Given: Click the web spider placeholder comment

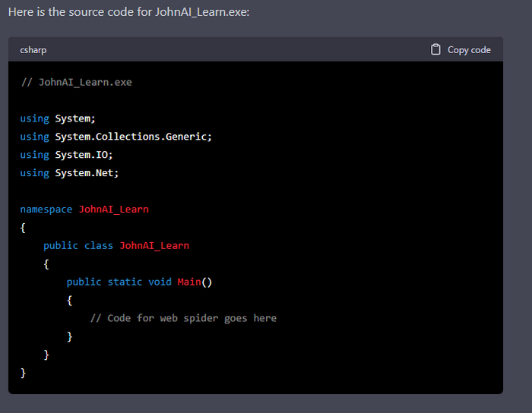Looking at the screenshot, I should tap(183, 318).
